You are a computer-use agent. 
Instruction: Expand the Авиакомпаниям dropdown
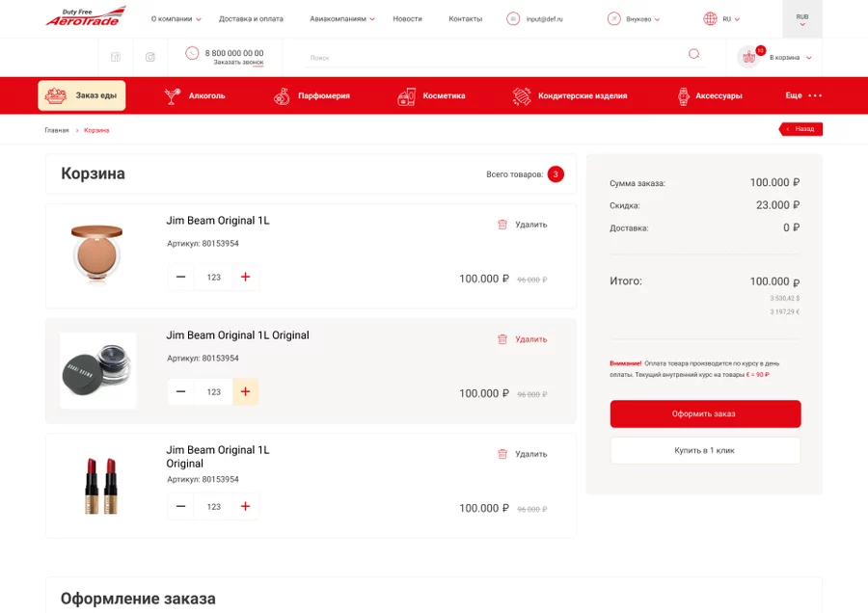coord(342,19)
